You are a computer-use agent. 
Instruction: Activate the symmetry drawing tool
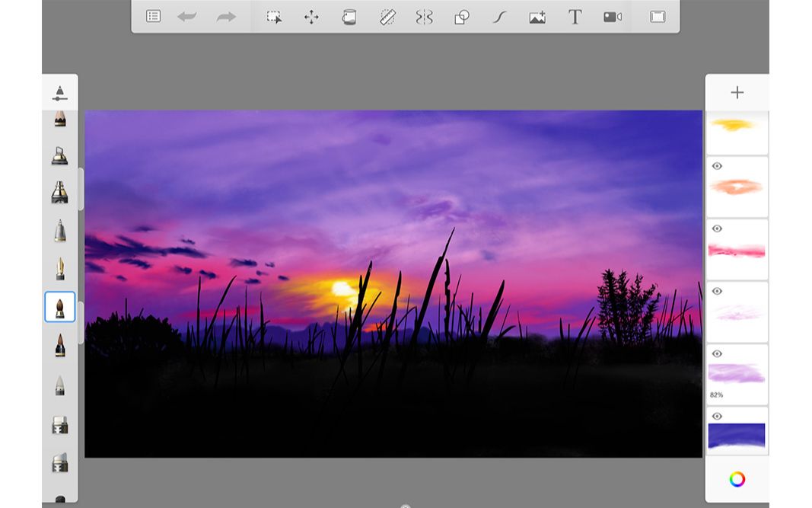tap(424, 16)
